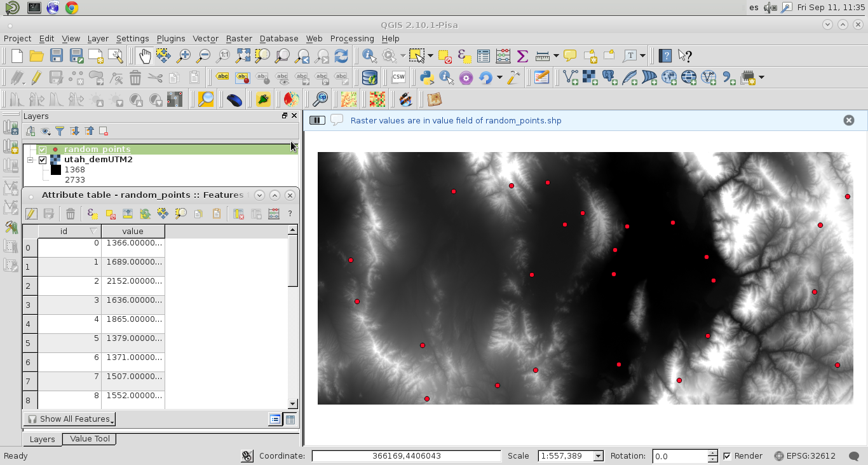
Task: Toggle utah_demUTM2 layer visibility checkbox
Action: (x=43, y=160)
